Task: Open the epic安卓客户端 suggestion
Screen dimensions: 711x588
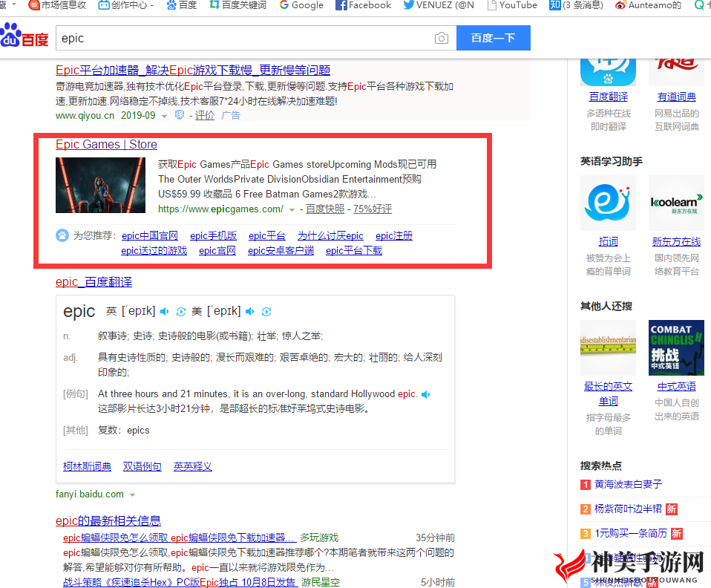Action: point(281,251)
